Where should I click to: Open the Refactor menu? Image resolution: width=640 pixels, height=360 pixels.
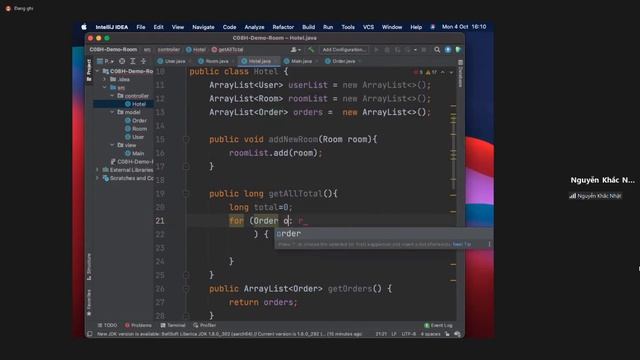tap(283, 27)
